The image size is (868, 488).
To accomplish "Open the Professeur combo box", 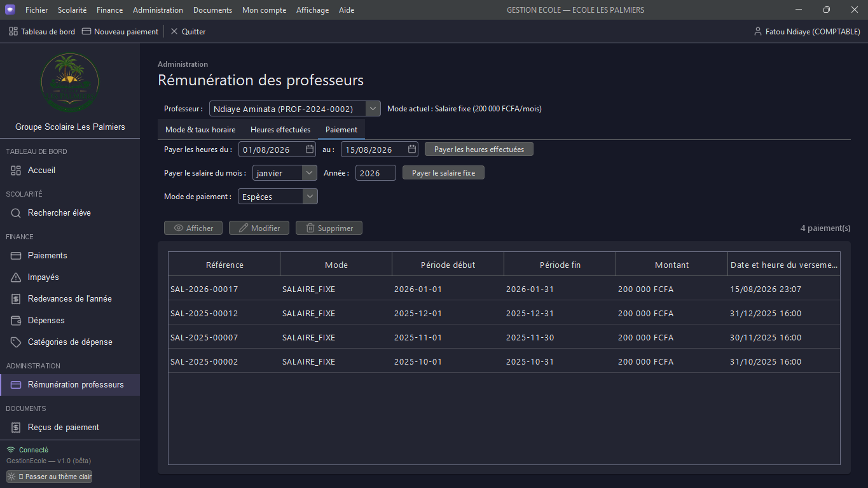I will pos(295,109).
